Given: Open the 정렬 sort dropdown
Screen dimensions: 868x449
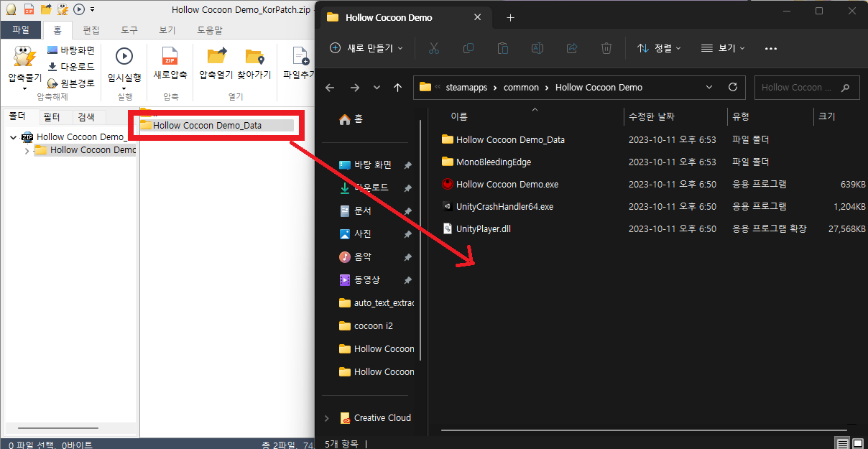Looking at the screenshot, I should point(659,48).
